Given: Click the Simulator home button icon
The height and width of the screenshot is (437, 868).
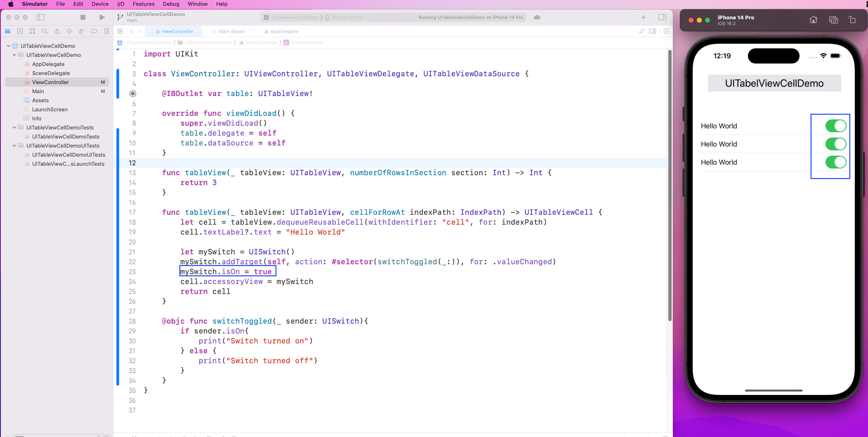Looking at the screenshot, I should pyautogui.click(x=813, y=20).
